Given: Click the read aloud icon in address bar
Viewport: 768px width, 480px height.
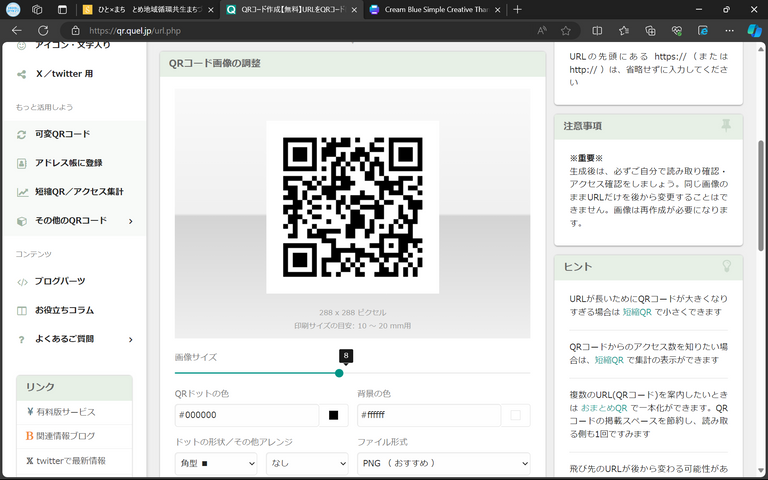Looking at the screenshot, I should 542,31.
